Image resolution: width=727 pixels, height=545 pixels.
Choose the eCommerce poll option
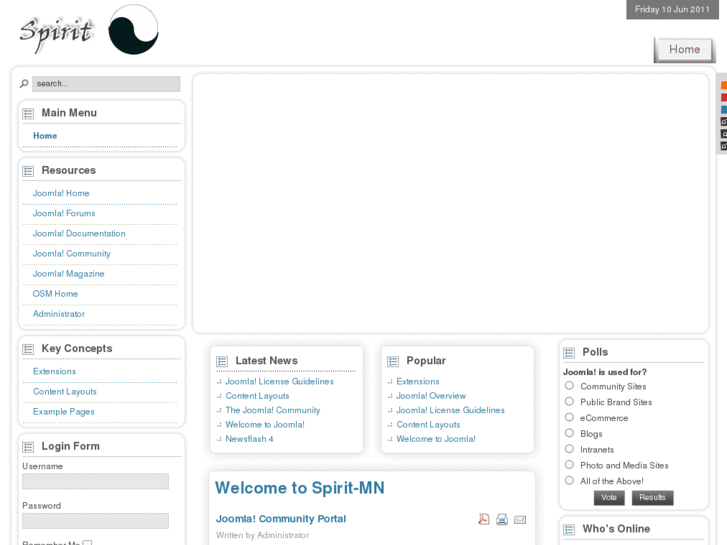tap(569, 417)
